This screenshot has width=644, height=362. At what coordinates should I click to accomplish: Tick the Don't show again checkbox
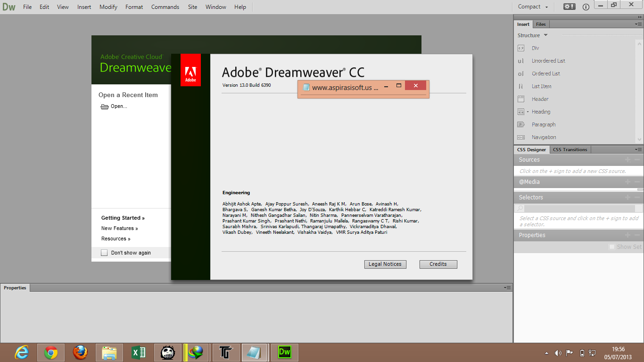[104, 253]
